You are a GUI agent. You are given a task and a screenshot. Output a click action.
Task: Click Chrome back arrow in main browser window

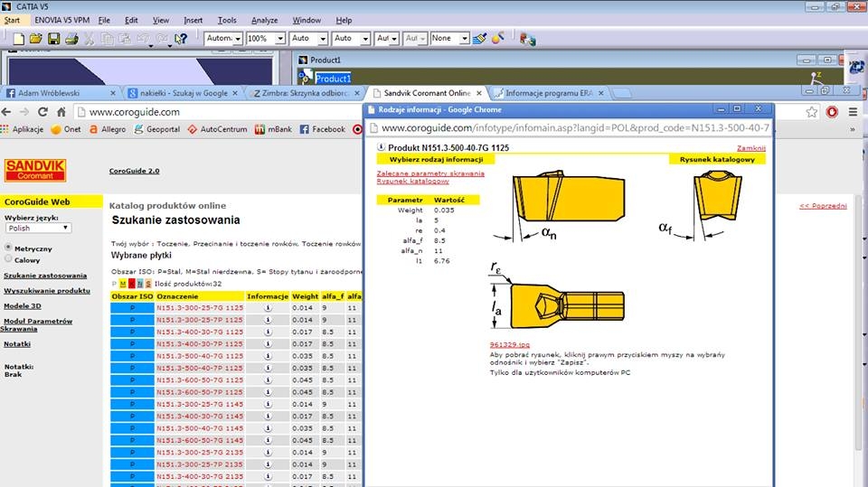(x=6, y=112)
